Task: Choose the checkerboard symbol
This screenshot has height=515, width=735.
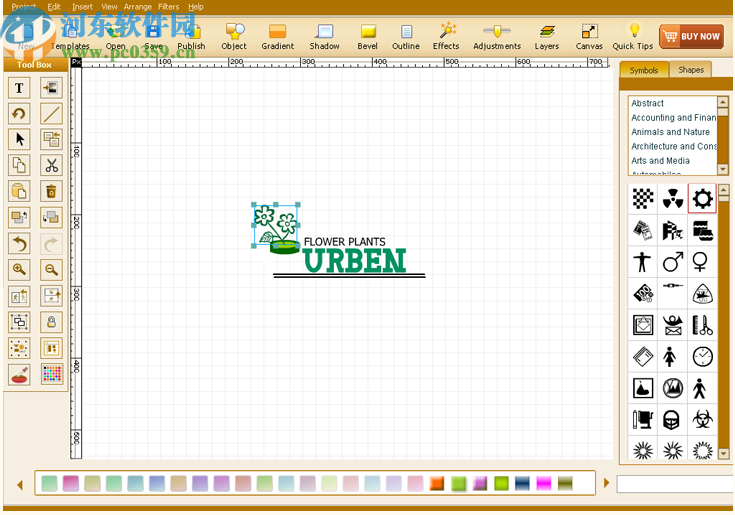Action: 643,199
